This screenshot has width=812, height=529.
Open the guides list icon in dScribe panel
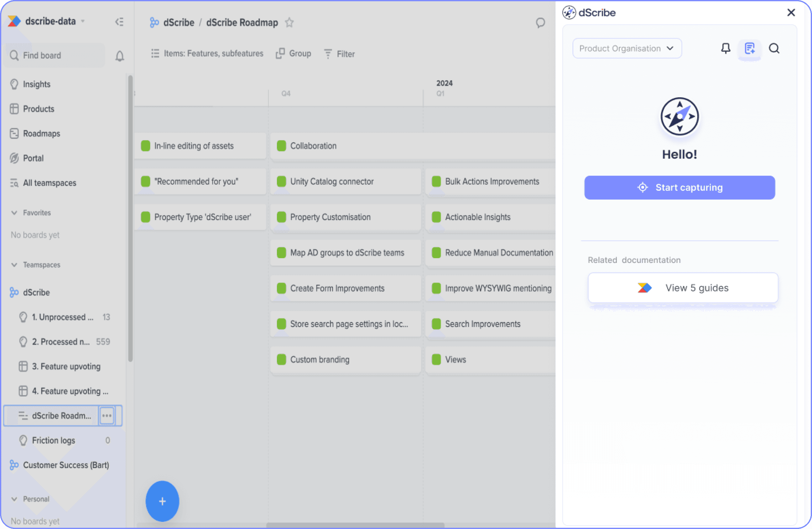tap(750, 49)
